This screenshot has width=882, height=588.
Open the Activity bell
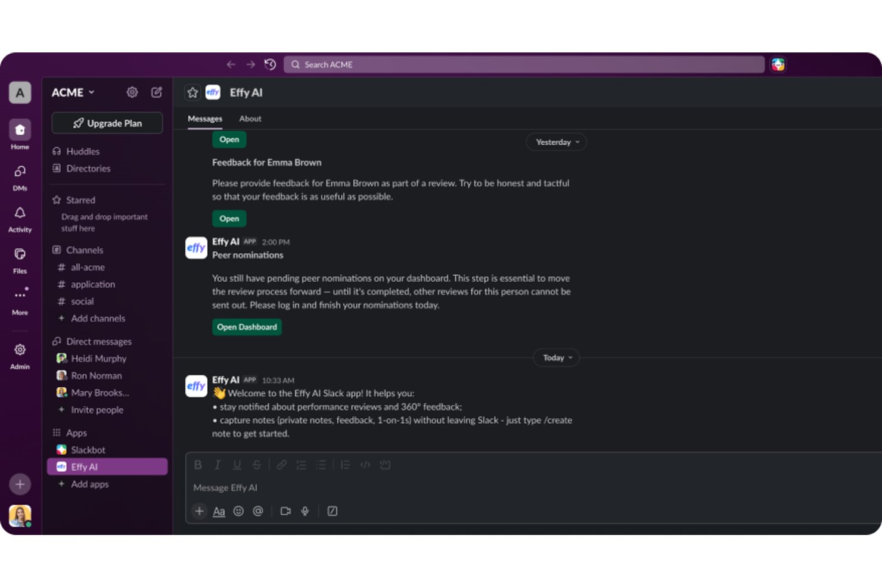tap(20, 219)
